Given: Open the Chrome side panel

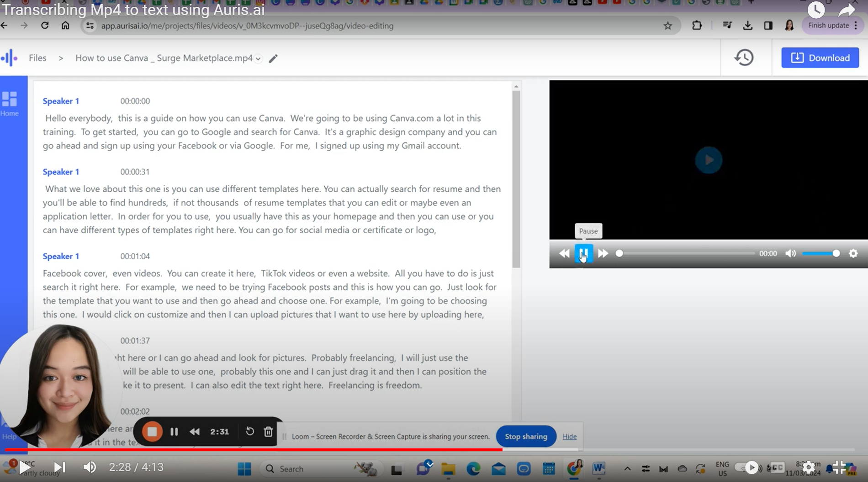Looking at the screenshot, I should coord(768,26).
